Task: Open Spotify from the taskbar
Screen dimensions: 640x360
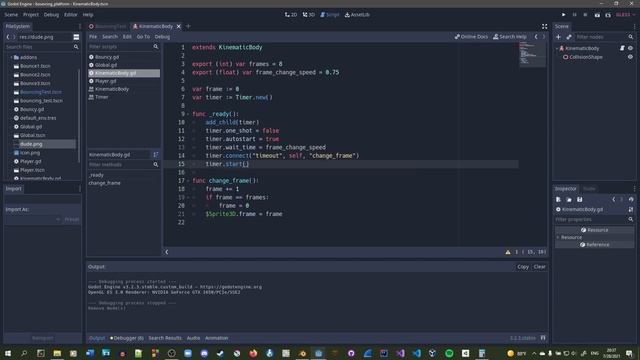Action: [449, 353]
